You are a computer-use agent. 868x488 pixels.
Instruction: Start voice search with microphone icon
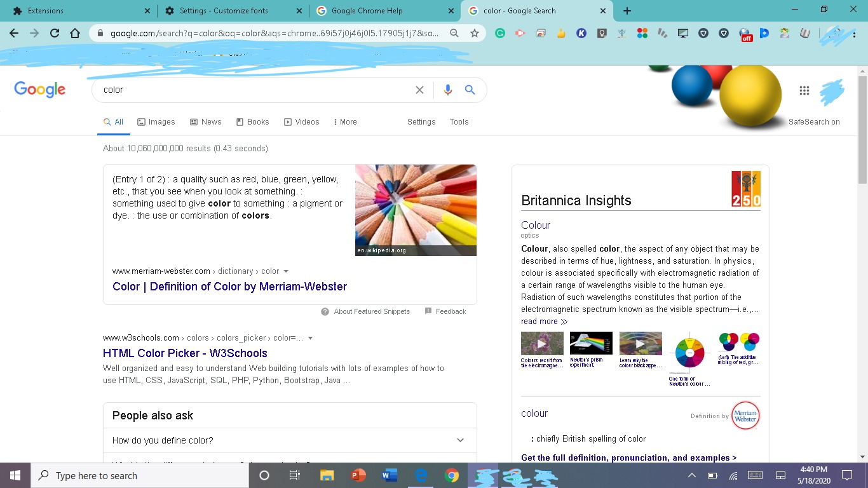pyautogui.click(x=448, y=90)
